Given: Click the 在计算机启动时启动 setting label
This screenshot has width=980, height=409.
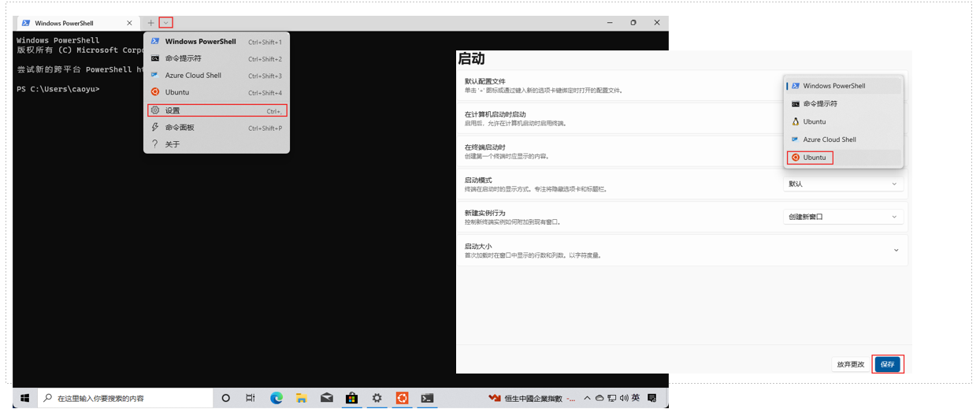Looking at the screenshot, I should coord(495,114).
